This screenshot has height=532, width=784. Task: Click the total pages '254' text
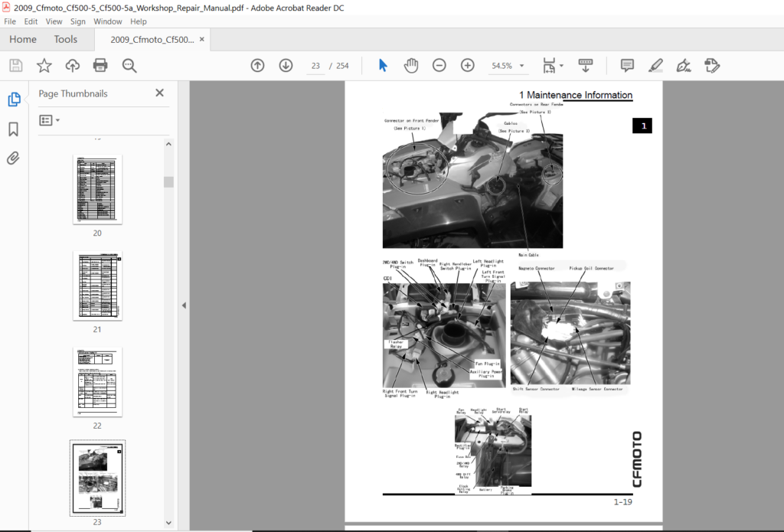[x=342, y=66]
